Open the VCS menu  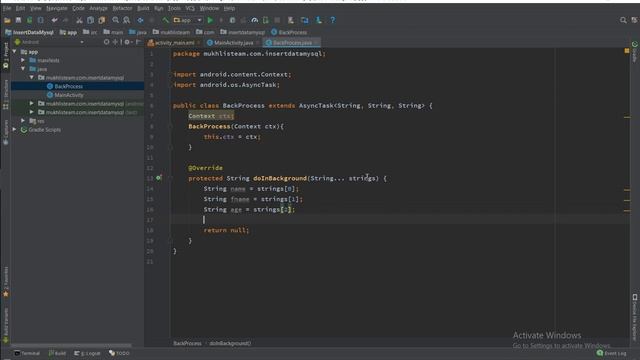pyautogui.click(x=190, y=8)
